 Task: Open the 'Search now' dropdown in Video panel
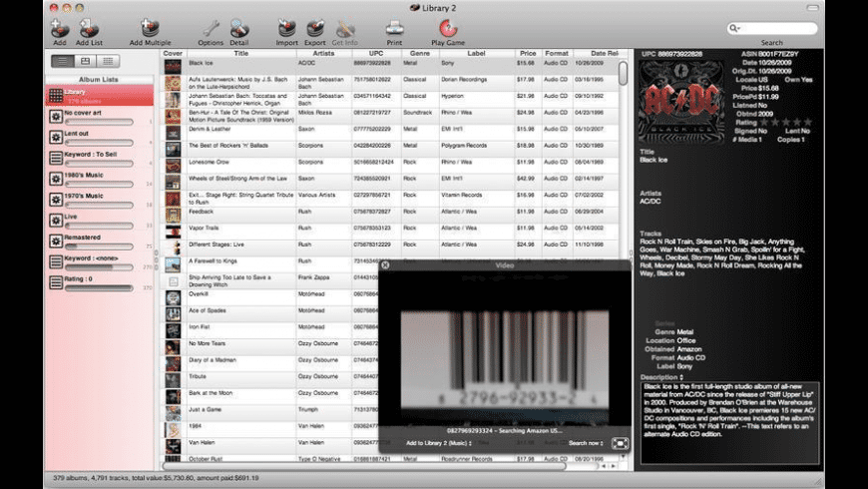586,442
